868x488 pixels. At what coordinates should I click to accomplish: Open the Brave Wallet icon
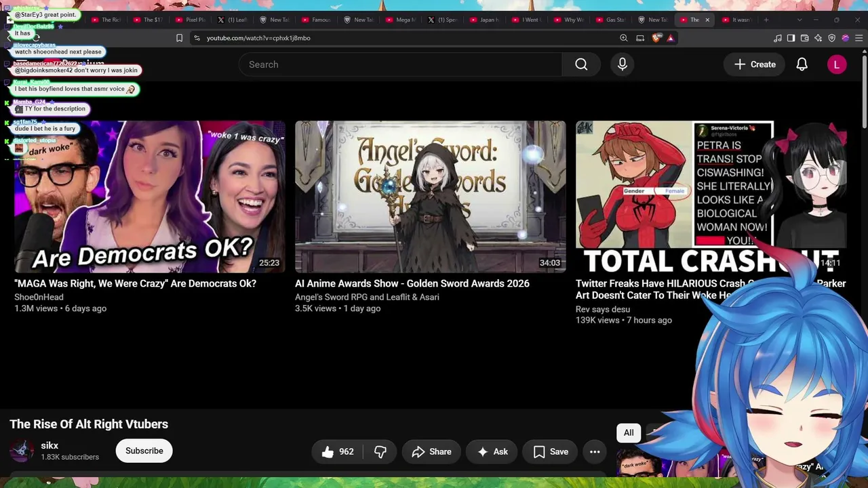click(x=804, y=38)
